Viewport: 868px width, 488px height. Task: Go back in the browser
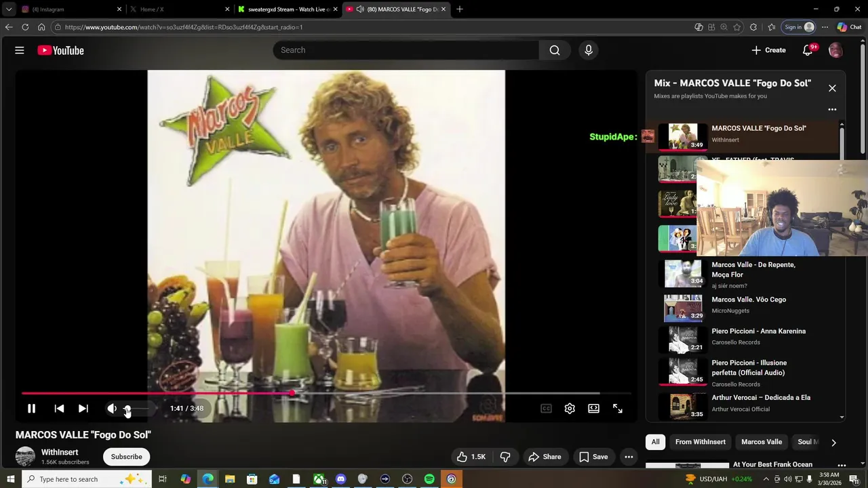(x=9, y=27)
